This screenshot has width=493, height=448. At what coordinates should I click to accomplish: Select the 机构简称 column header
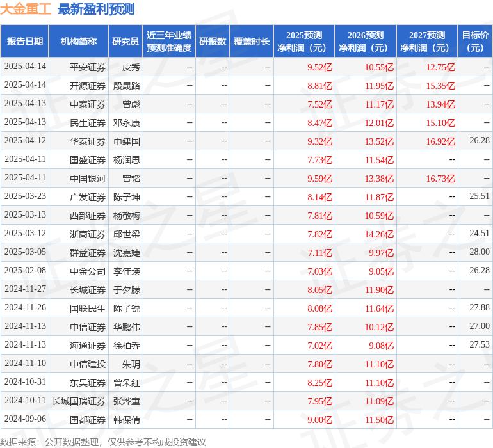[79, 42]
